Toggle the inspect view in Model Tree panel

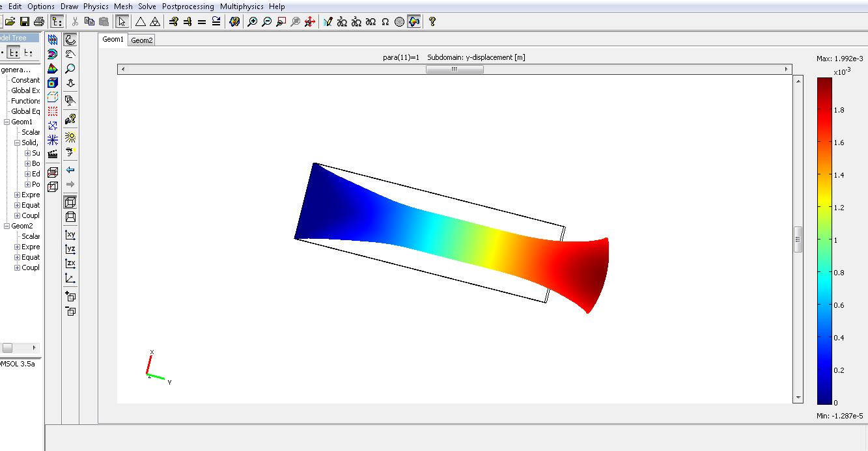coord(29,53)
